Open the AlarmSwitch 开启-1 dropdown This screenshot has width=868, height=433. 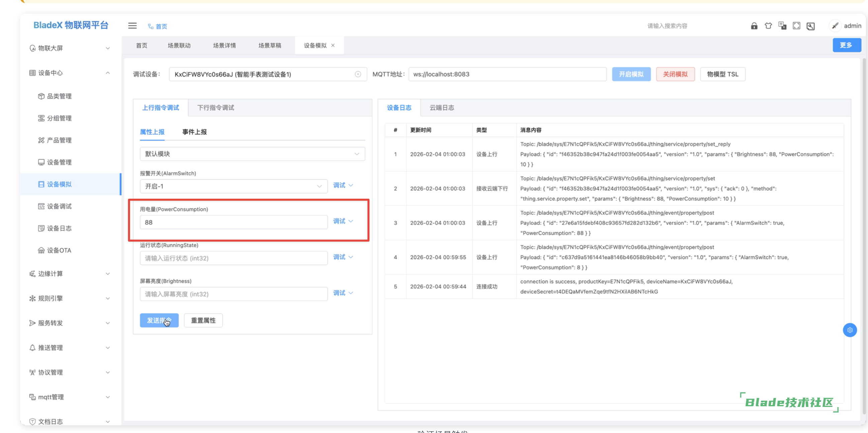pos(233,186)
